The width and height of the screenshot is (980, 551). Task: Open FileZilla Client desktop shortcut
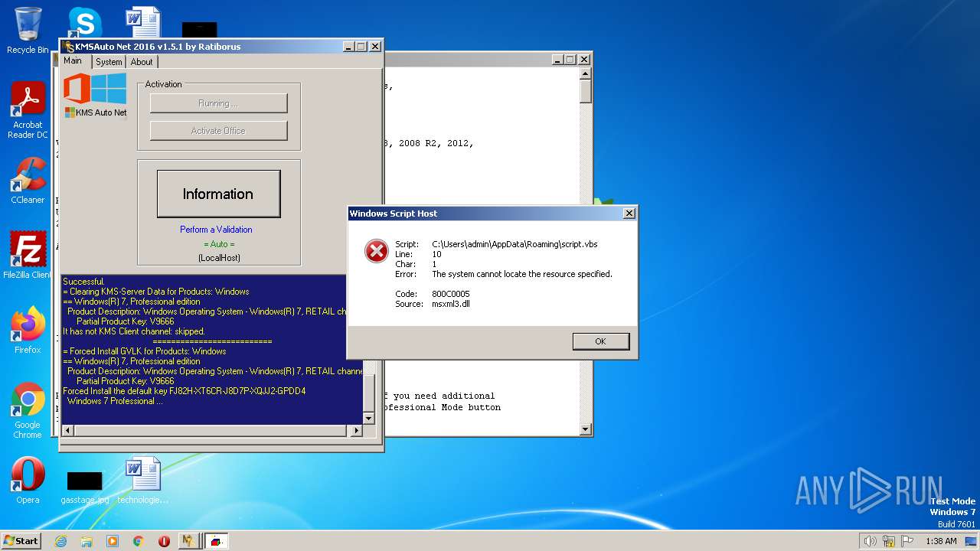point(28,255)
